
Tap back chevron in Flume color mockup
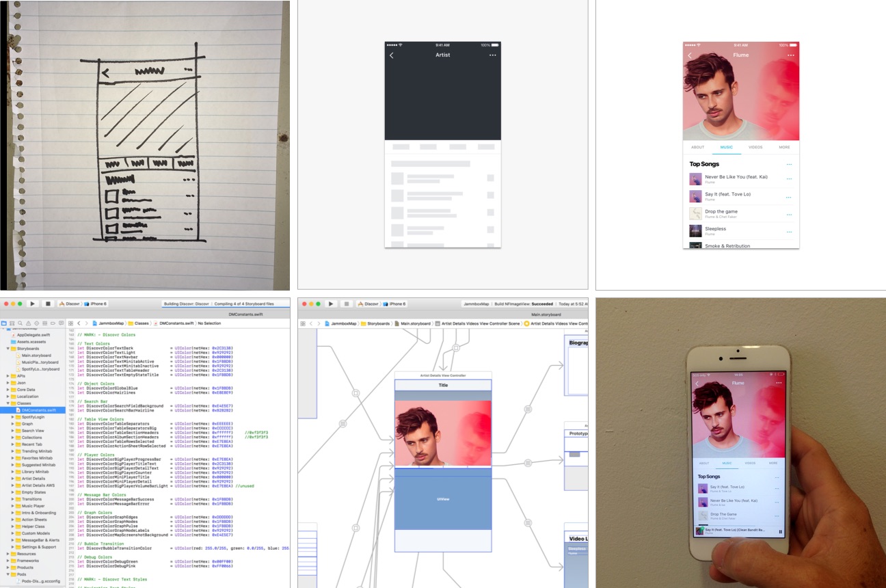pos(689,55)
